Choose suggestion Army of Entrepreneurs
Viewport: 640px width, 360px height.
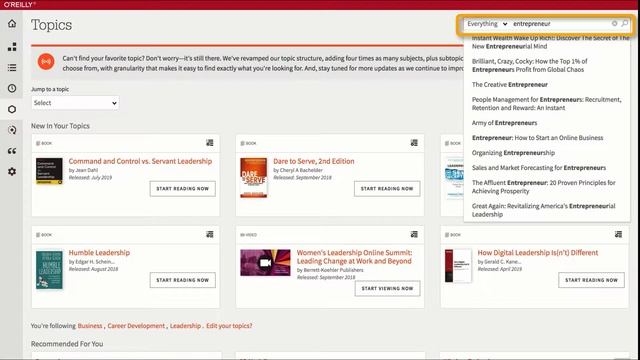(x=504, y=123)
